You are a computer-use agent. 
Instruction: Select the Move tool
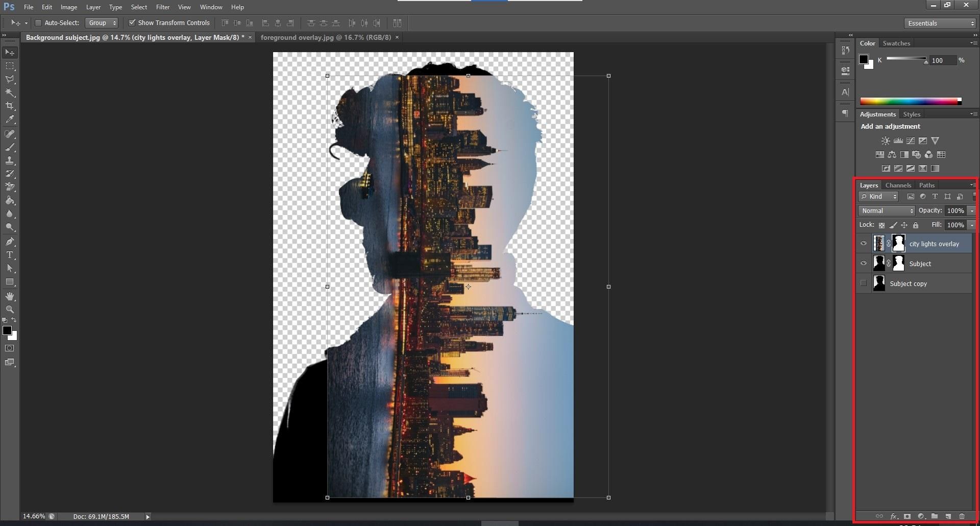coord(10,53)
